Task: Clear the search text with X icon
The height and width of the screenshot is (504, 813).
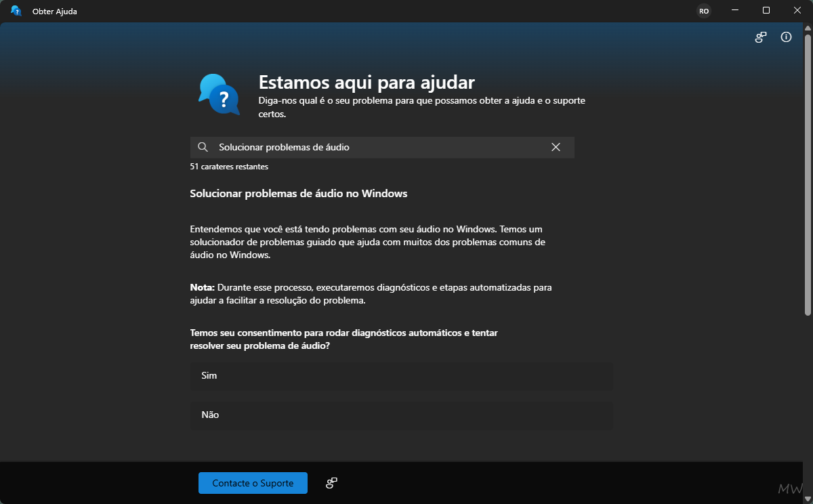Action: [x=556, y=147]
